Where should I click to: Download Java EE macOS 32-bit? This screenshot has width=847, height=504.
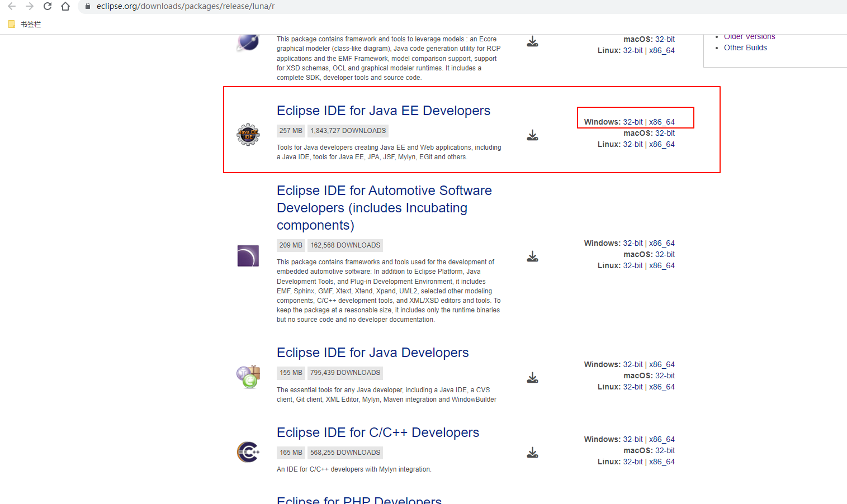[665, 133]
